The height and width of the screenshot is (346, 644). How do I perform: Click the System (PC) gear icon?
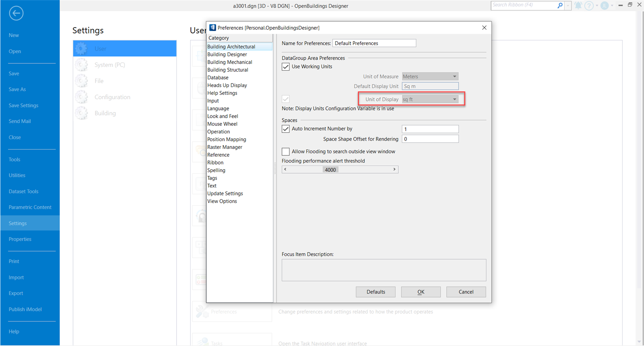click(x=81, y=65)
